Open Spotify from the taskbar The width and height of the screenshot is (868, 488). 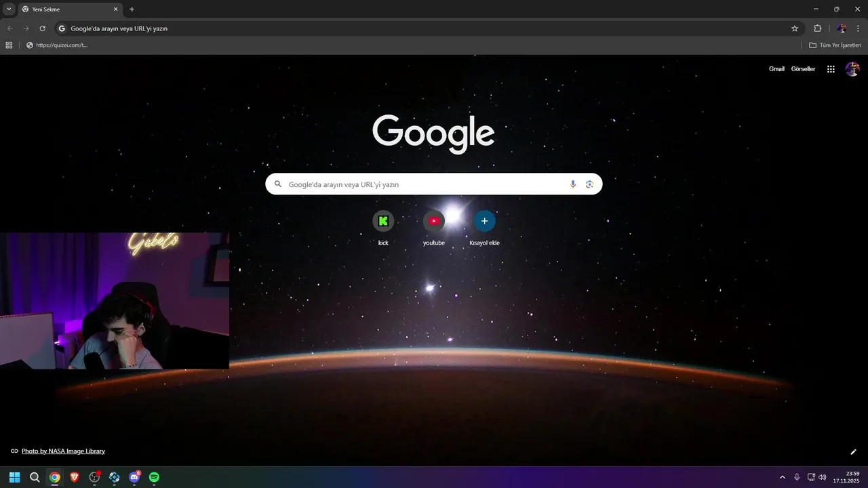[154, 477]
